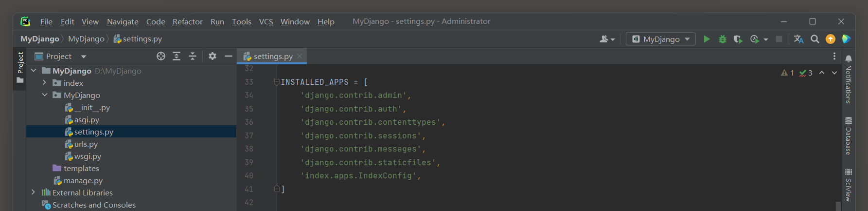This screenshot has width=868, height=211.
Task: Open the Window menu
Action: coord(295,21)
